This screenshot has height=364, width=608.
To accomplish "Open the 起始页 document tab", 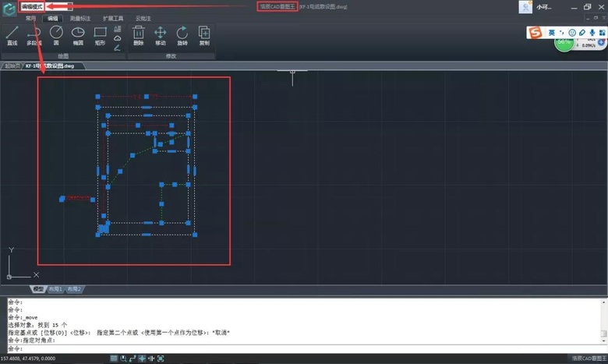I will [12, 66].
